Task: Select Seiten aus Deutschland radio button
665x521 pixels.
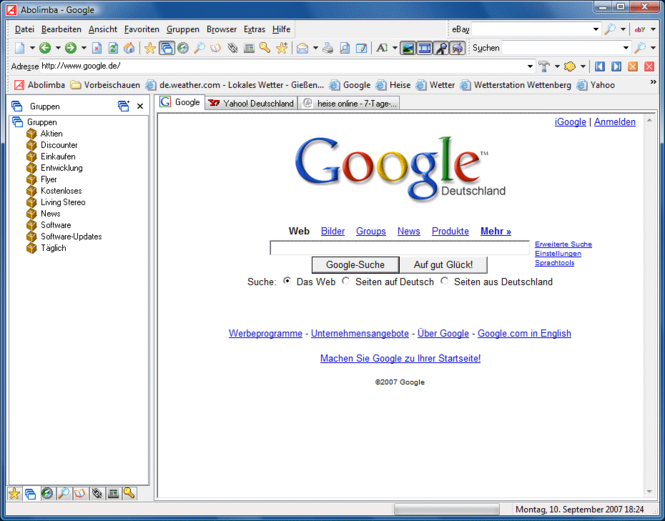Action: (444, 281)
